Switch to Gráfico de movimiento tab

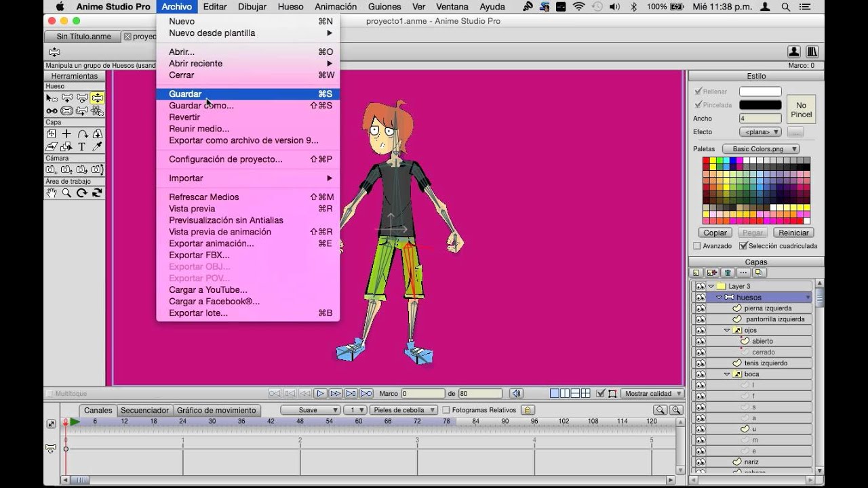pyautogui.click(x=216, y=410)
